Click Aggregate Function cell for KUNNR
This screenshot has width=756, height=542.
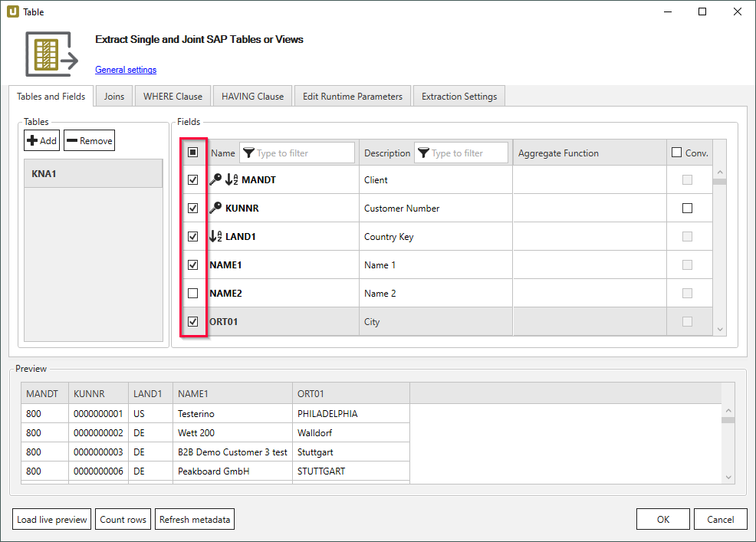point(590,209)
